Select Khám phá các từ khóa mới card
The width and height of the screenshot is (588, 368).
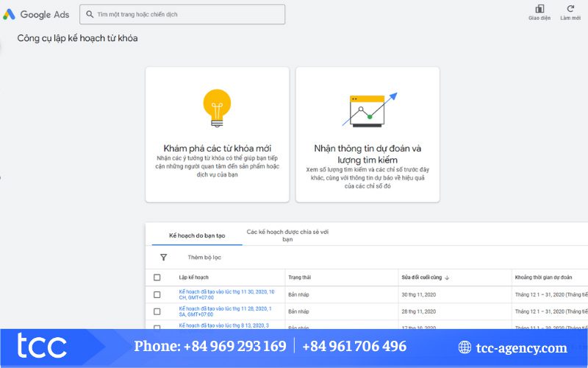(x=217, y=134)
